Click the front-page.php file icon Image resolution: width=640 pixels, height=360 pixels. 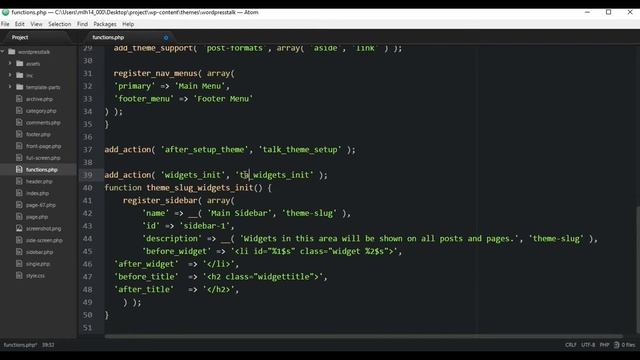19,146
